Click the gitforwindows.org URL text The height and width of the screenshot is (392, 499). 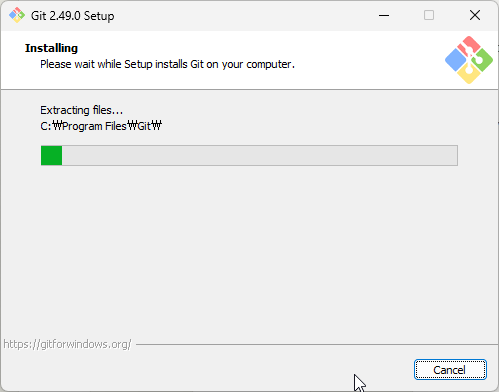tap(67, 344)
